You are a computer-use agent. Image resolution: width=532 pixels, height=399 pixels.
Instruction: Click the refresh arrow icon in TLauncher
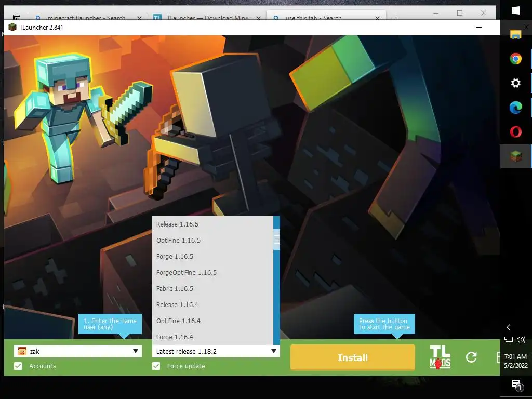point(471,357)
